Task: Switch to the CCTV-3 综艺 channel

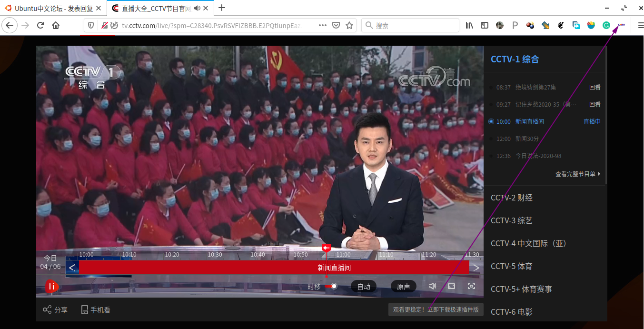Action: [512, 220]
